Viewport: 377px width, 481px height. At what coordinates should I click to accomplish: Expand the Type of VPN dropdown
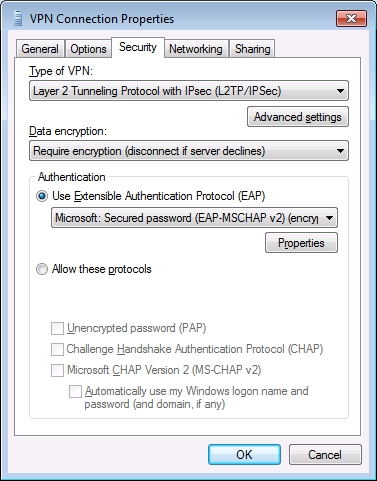pyautogui.click(x=189, y=91)
